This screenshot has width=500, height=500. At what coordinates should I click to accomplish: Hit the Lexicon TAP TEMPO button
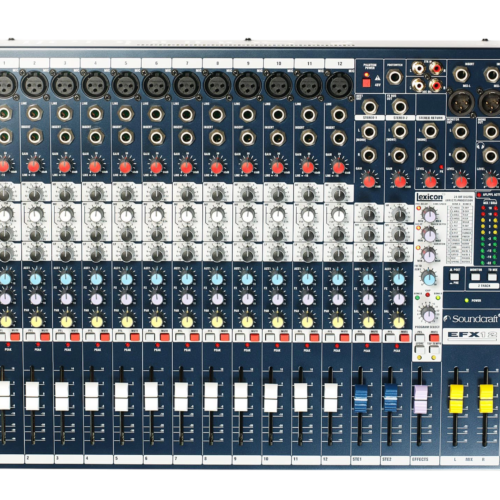tap(434, 350)
